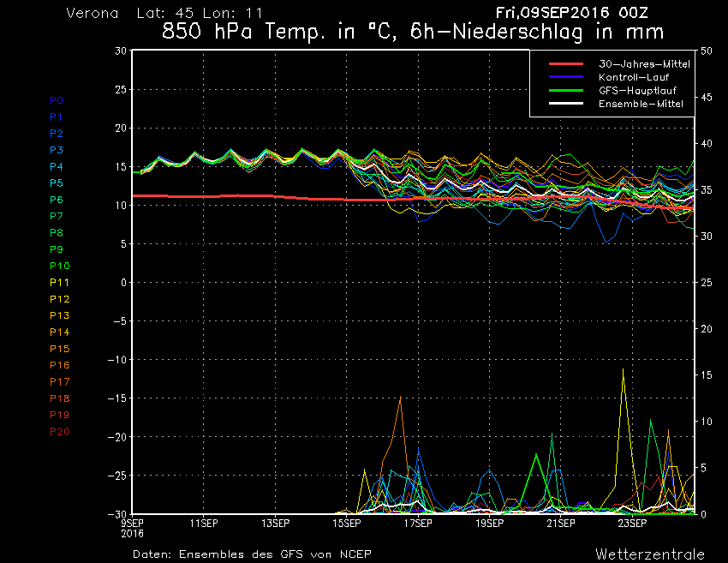Select the "13SEP" date tick label
This screenshot has width=728, height=563.
click(275, 524)
